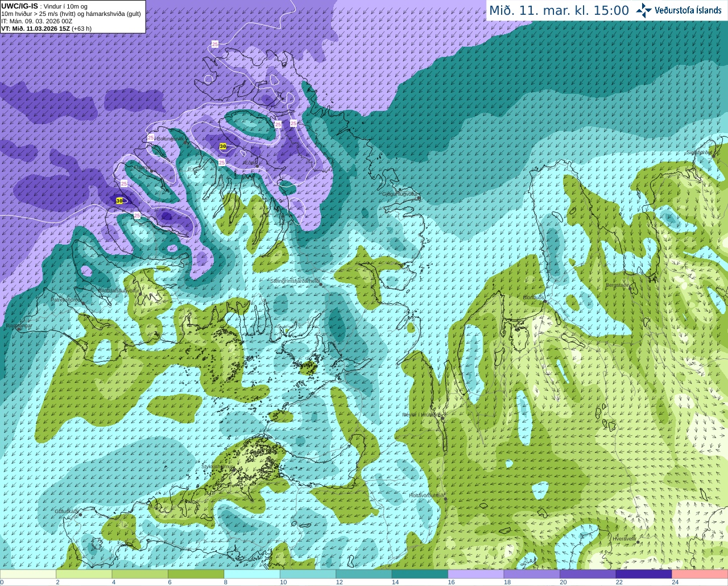The height and width of the screenshot is (586, 728).
Task: Click the legend value 16
Action: 451,582
